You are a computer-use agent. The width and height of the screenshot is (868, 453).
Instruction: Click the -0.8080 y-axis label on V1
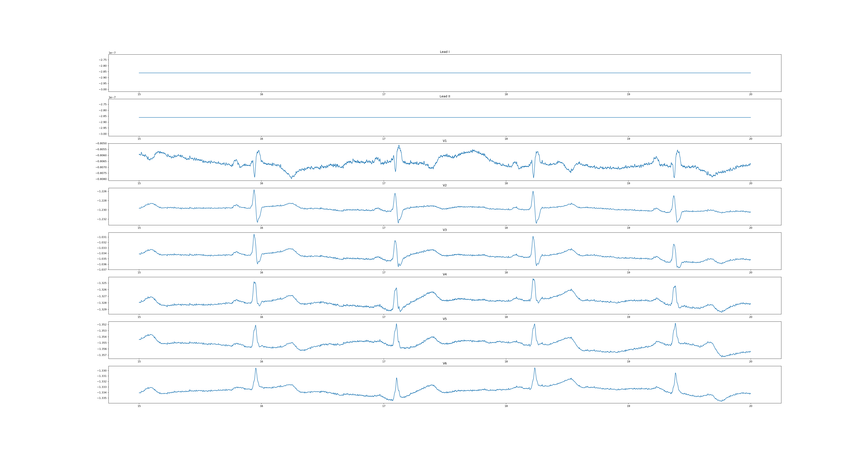pos(101,179)
